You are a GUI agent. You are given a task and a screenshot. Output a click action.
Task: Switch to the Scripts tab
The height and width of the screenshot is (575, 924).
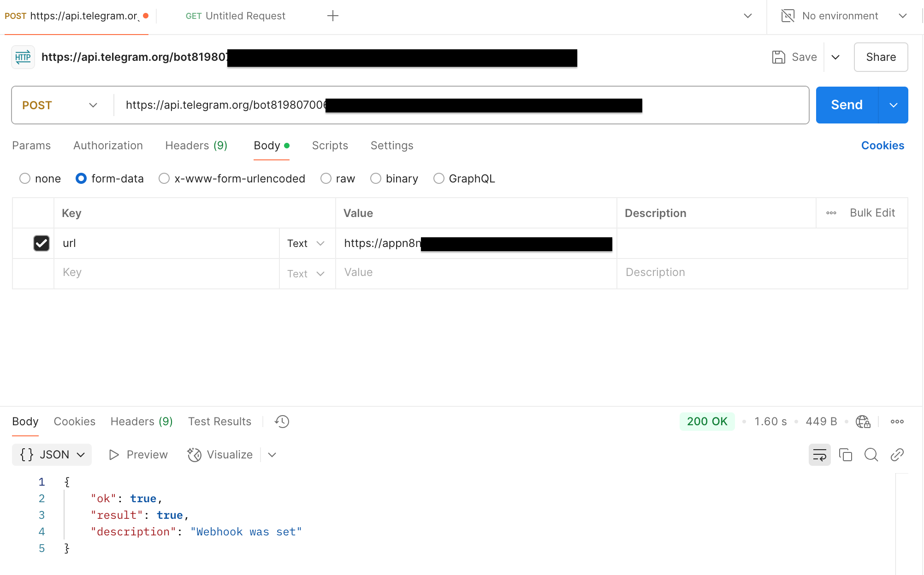[x=330, y=146]
